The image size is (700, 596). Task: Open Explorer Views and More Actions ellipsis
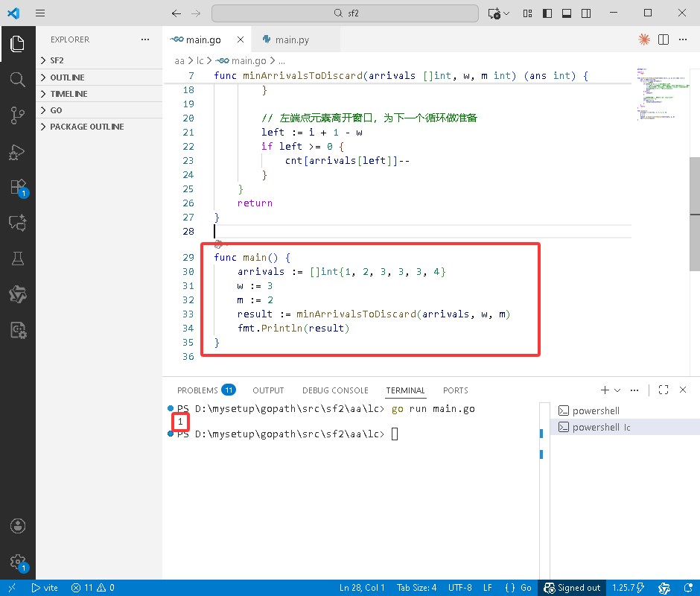click(x=145, y=39)
